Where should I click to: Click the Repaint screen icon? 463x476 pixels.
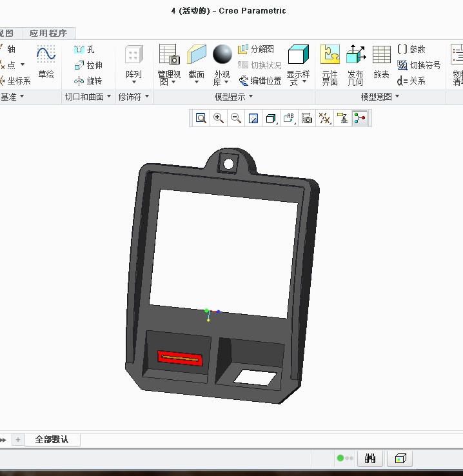click(x=253, y=118)
